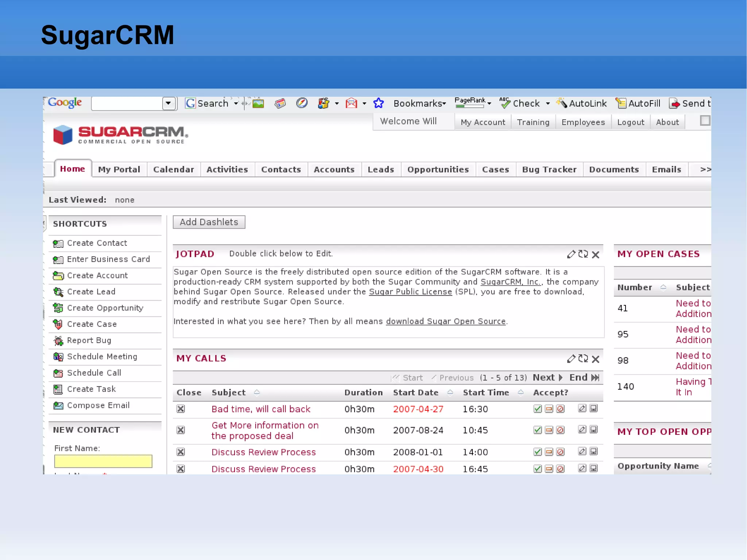Expand the Bookmarks dropdown in Google toolbar
The height and width of the screenshot is (560, 747).
(x=420, y=104)
